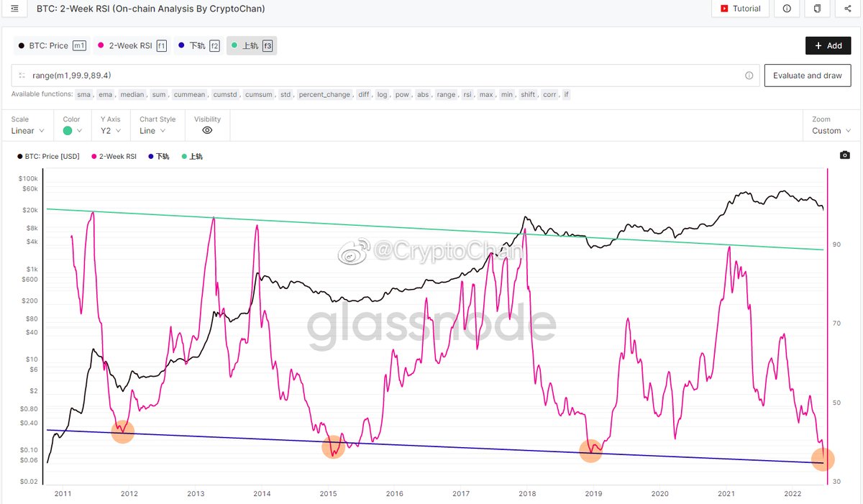Select the 2-Week RSI f1 metric tab
863x504 pixels.
(132, 45)
